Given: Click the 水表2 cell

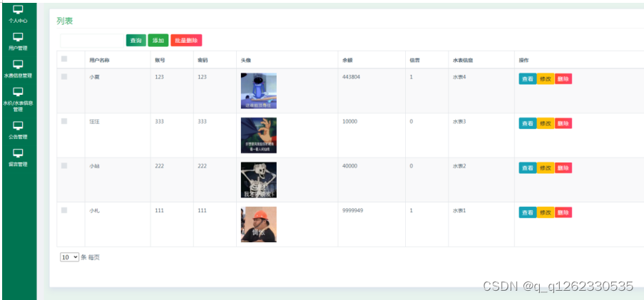Looking at the screenshot, I should pyautogui.click(x=459, y=166).
